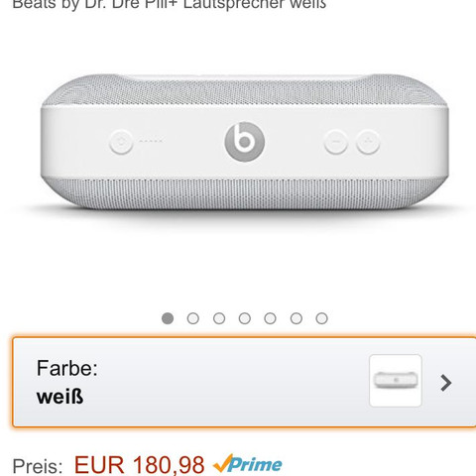Tap the speaker's volume plus button
This screenshot has height=476, width=476.
point(368,142)
